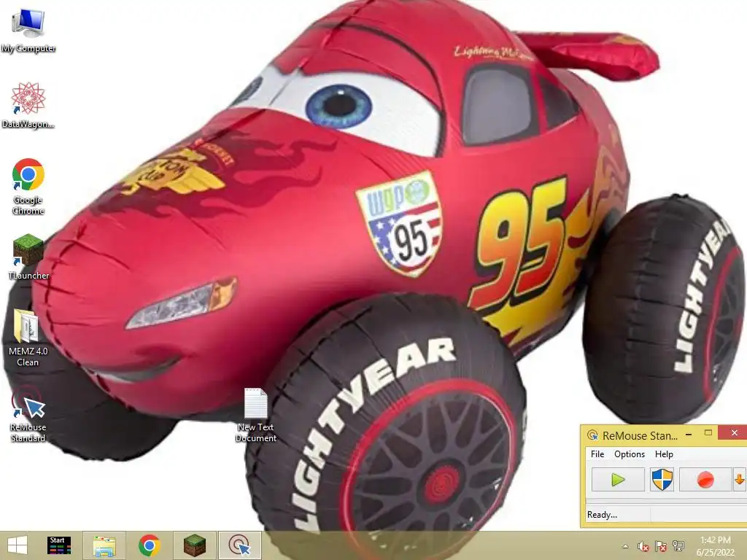Start playback in ReMouse with the green play button
Screen dimensions: 747x560
[618, 480]
